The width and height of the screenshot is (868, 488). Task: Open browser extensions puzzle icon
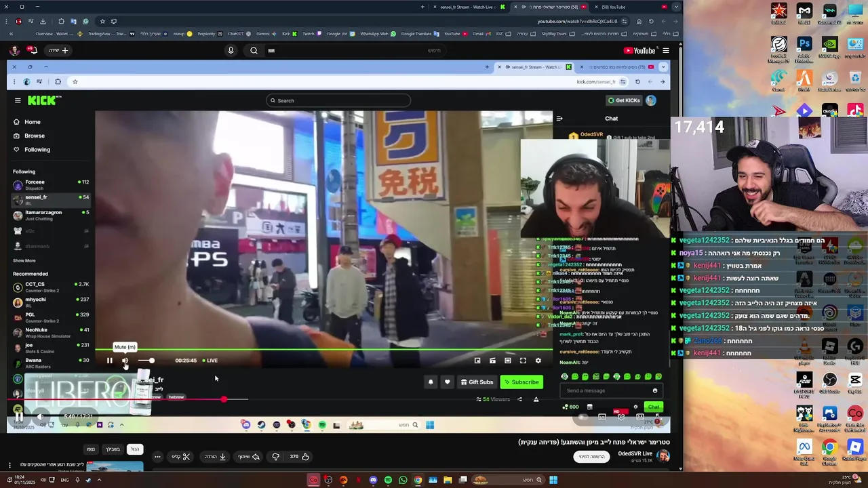pyautogui.click(x=62, y=21)
